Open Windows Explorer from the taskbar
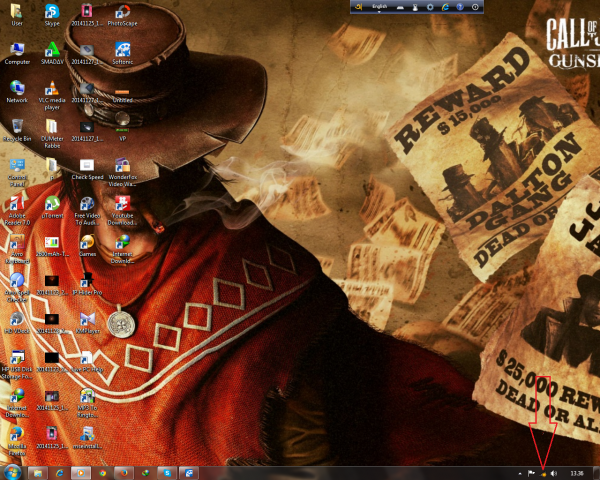This screenshot has height=480, width=600. tap(38, 473)
